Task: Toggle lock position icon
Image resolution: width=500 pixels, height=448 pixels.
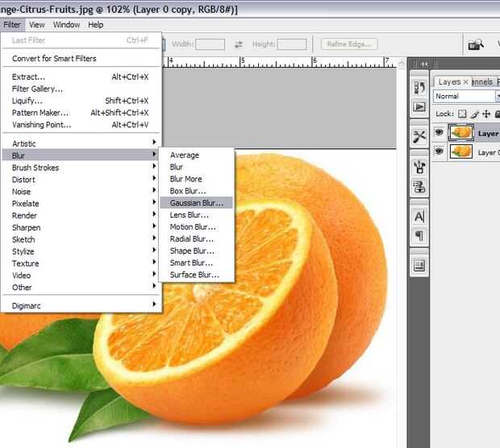Action: (x=486, y=114)
